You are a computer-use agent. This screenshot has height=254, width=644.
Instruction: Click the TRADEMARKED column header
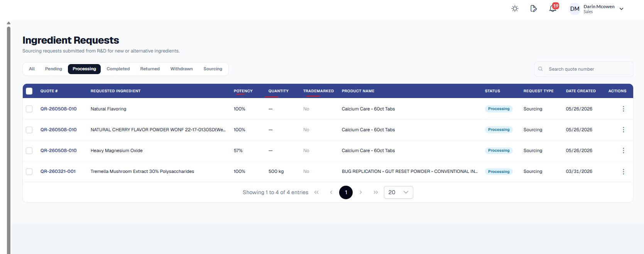318,91
